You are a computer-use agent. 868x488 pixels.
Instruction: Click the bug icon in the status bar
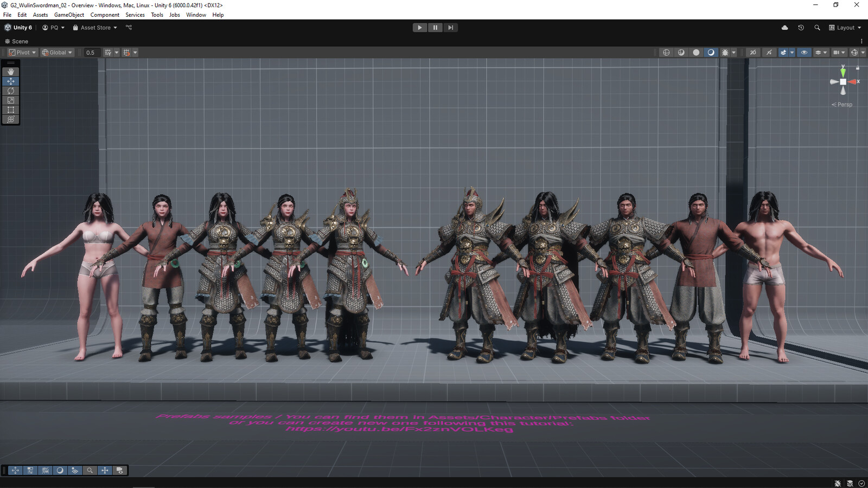point(838,483)
